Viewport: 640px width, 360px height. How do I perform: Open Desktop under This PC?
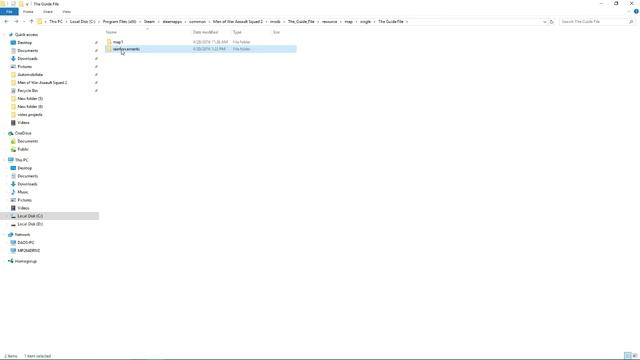pyautogui.click(x=24, y=168)
